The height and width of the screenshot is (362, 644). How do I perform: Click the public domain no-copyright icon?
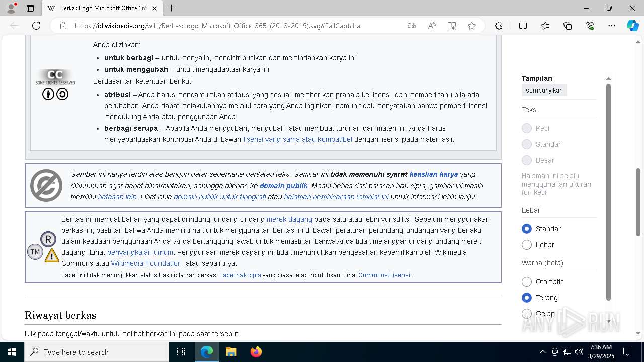pos(46,186)
